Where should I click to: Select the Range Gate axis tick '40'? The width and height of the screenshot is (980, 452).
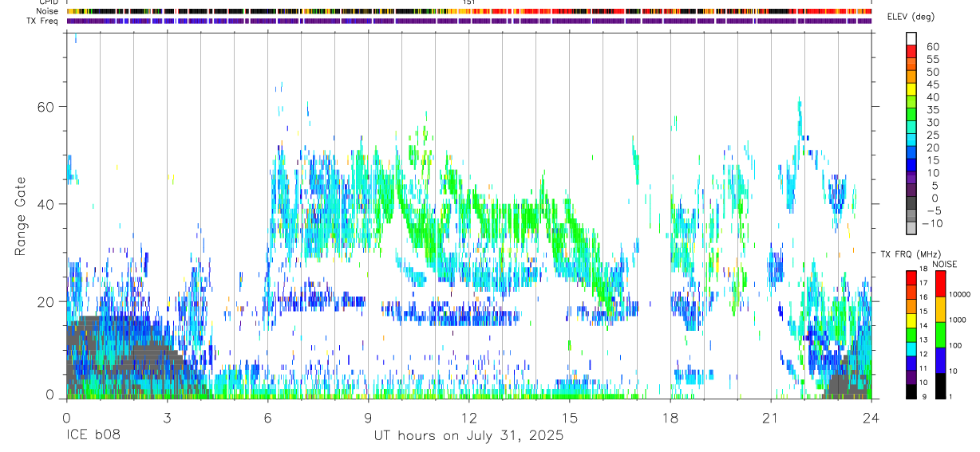click(46, 204)
